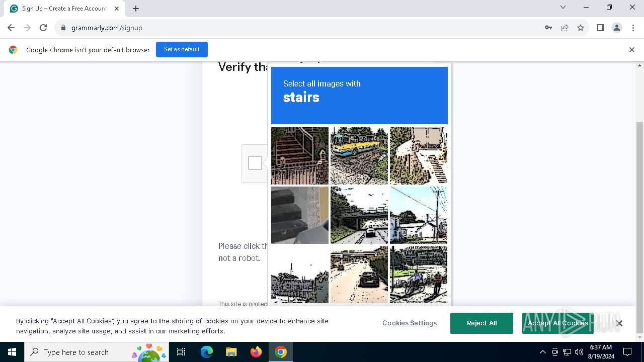Viewport: 644px width, 362px height.
Task: Launch Microsoft Edge from taskbar
Action: (x=206, y=352)
